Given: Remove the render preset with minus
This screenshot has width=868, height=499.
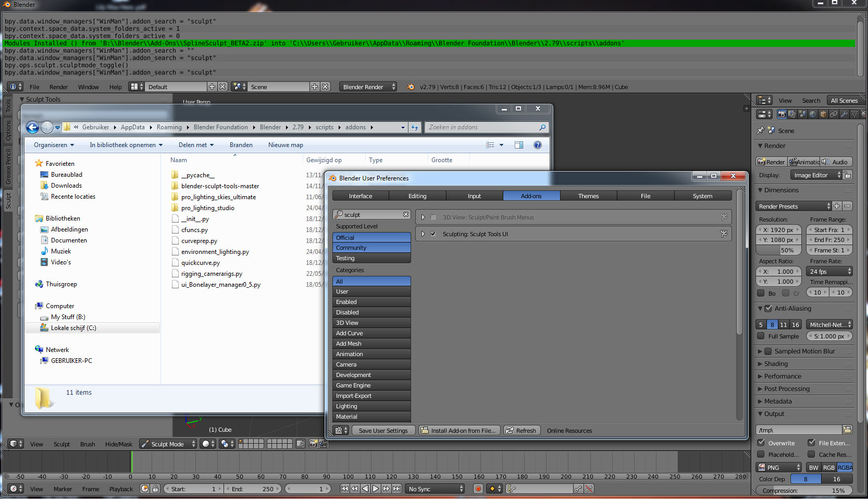Looking at the screenshot, I should tap(848, 206).
